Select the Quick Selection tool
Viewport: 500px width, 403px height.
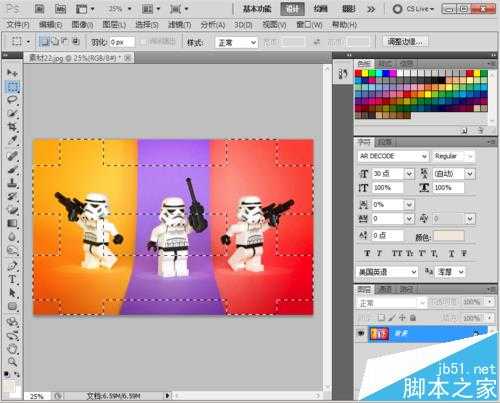[12, 113]
